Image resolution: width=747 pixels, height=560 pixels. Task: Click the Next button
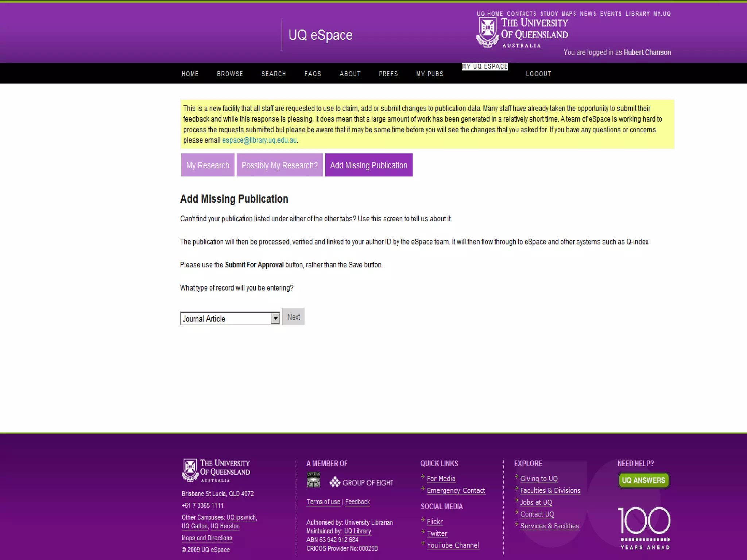pyautogui.click(x=293, y=317)
